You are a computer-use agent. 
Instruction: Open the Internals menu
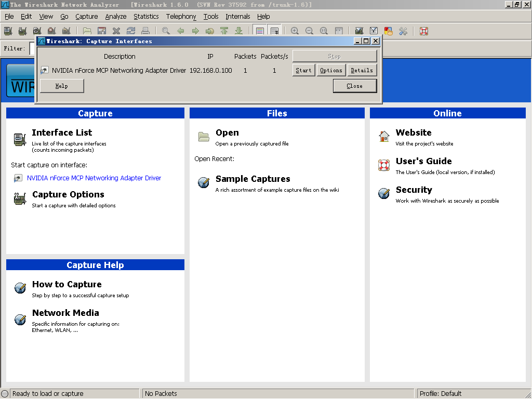[237, 16]
